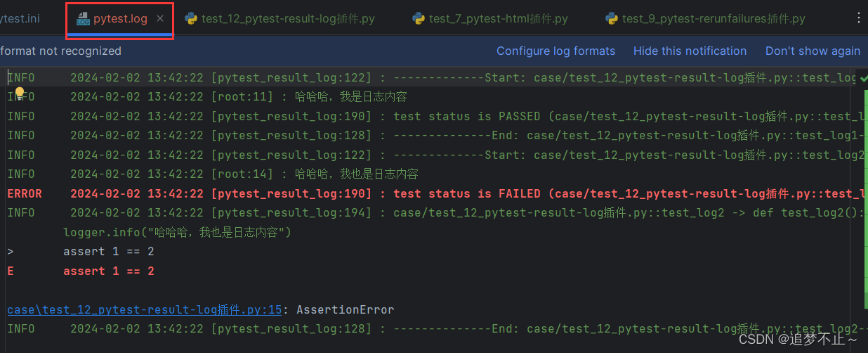Image resolution: width=868 pixels, height=353 pixels.
Task: Click the last End: test_log2 log line
Action: tap(434, 328)
